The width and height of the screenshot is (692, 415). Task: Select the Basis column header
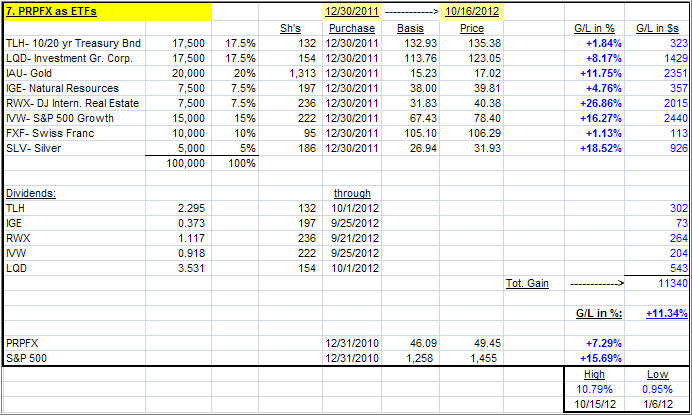click(x=410, y=28)
